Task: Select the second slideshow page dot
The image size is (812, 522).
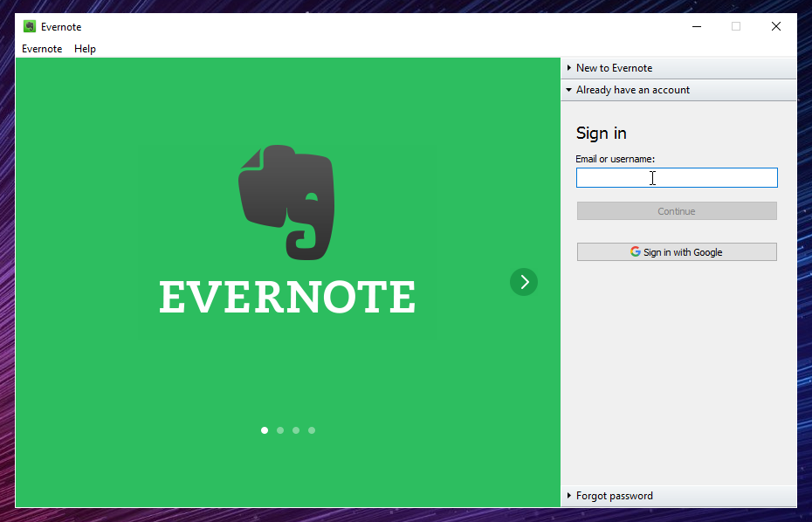Action: tap(280, 430)
